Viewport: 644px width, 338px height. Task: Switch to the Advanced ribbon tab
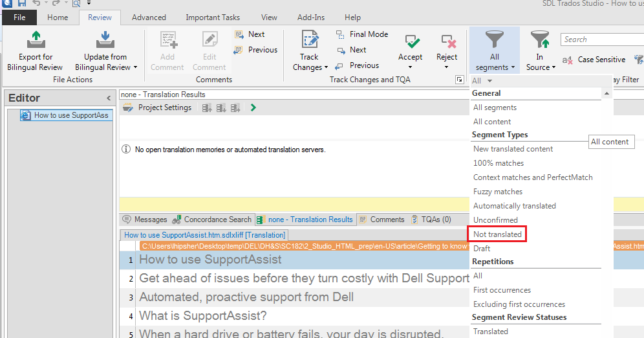tap(149, 17)
